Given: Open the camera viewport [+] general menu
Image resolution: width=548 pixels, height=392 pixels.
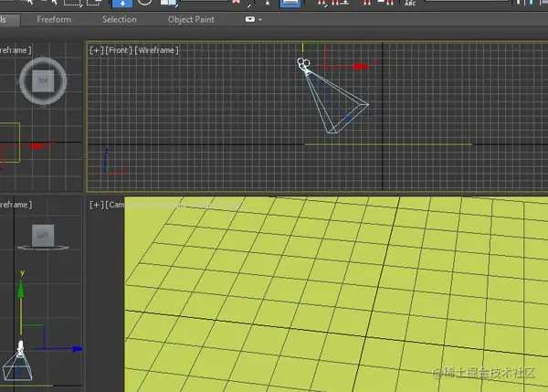Looking at the screenshot, I should [x=97, y=205].
